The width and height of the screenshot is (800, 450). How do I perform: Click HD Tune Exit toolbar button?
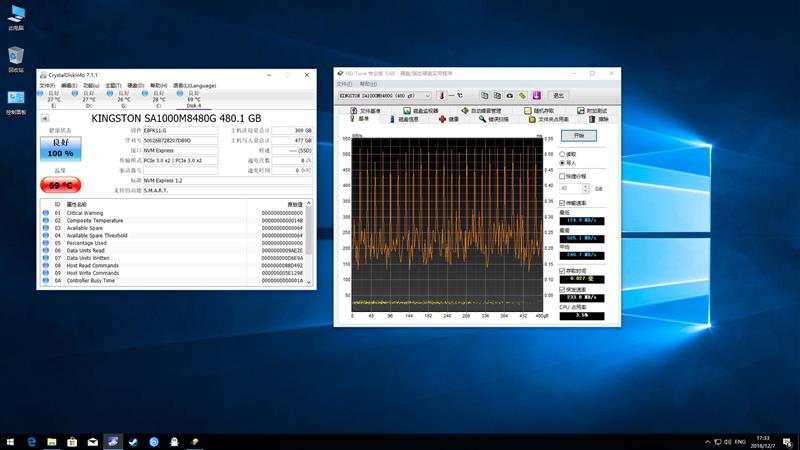click(559, 95)
